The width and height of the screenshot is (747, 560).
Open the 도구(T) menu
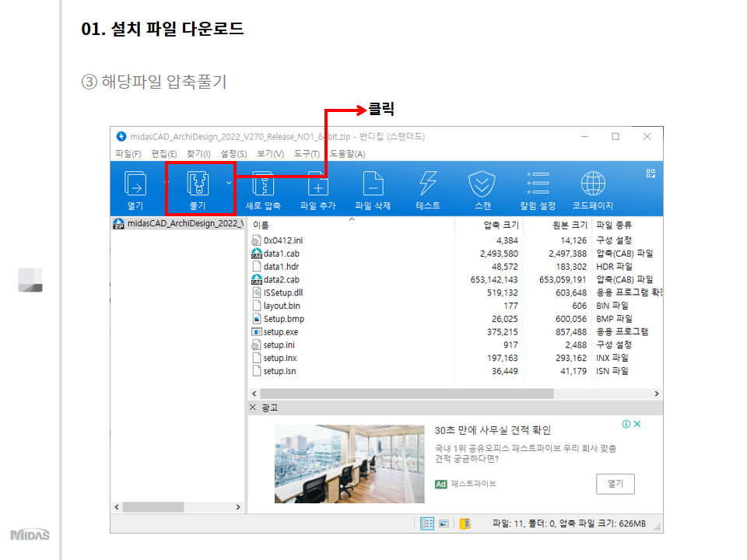pos(307,154)
